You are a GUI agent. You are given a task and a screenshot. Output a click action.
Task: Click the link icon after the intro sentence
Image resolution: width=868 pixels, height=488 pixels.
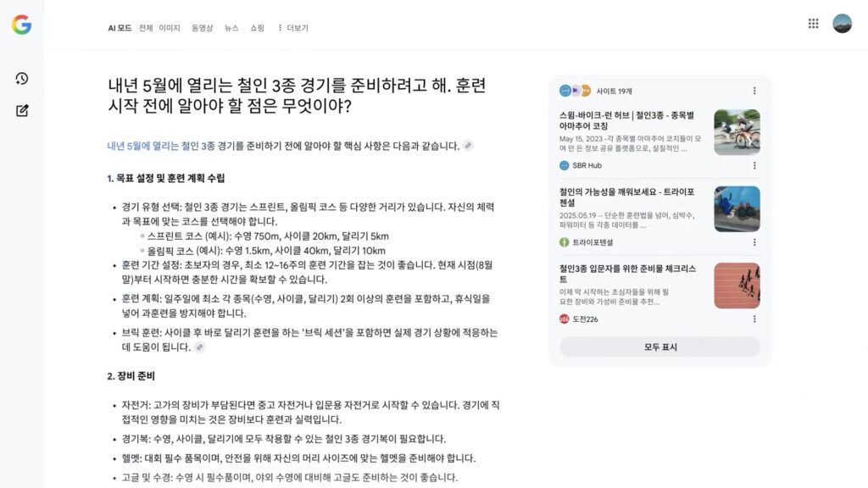tap(468, 146)
